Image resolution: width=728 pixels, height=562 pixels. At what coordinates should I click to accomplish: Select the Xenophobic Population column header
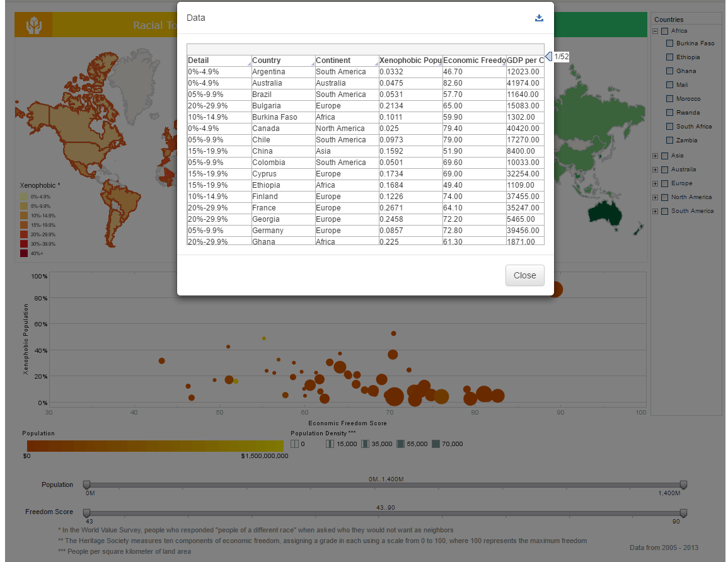(x=410, y=60)
